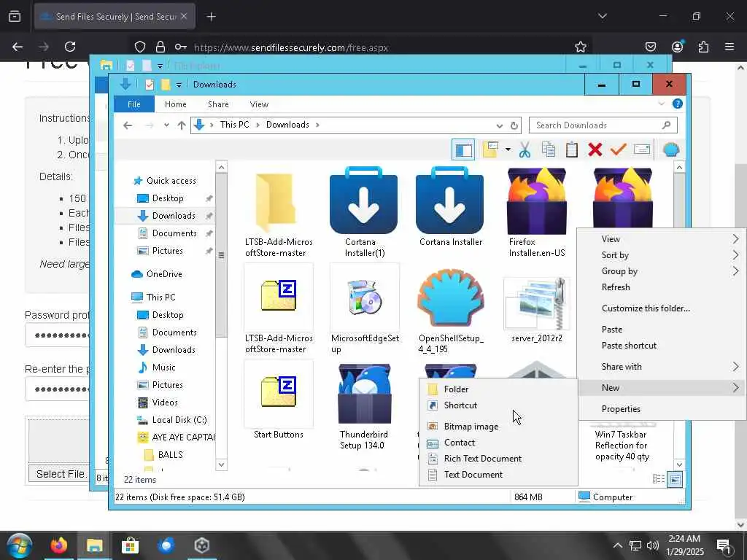
Task: Expand the Sort by context submenu
Action: point(661,255)
